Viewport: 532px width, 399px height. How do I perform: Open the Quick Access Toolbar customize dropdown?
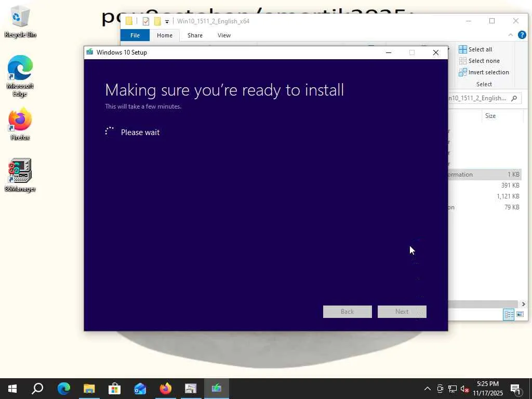[167, 21]
